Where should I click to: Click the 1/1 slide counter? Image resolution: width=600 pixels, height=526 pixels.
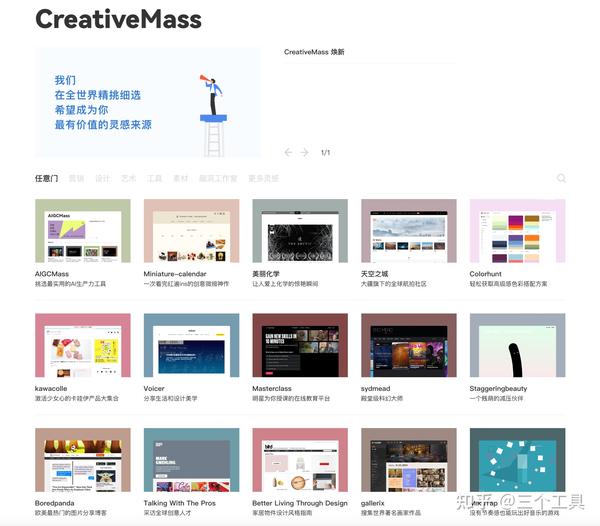(x=325, y=152)
